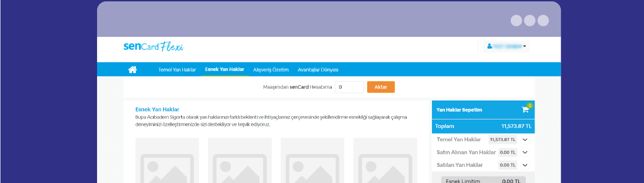This screenshot has width=644, height=183.
Task: Open the first benefit placeholder thumbnail
Action: (x=167, y=160)
